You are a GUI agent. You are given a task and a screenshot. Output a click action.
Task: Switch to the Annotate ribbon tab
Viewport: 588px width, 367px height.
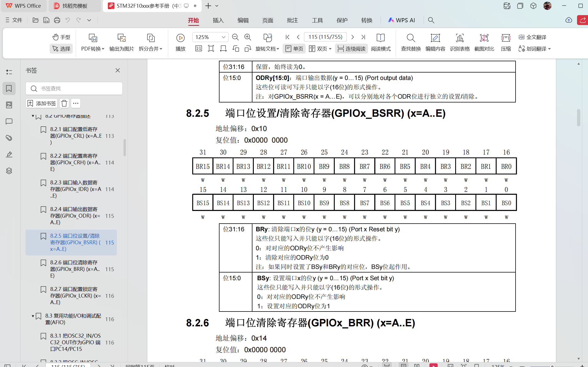292,20
